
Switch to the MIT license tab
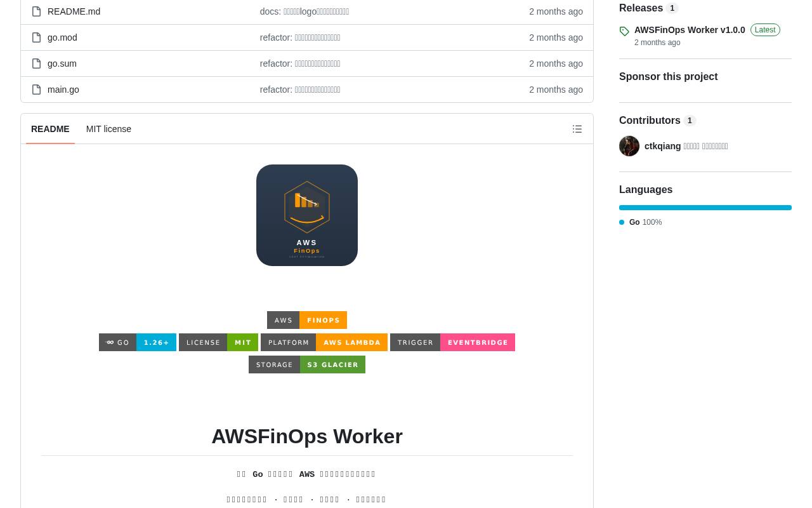click(x=108, y=129)
